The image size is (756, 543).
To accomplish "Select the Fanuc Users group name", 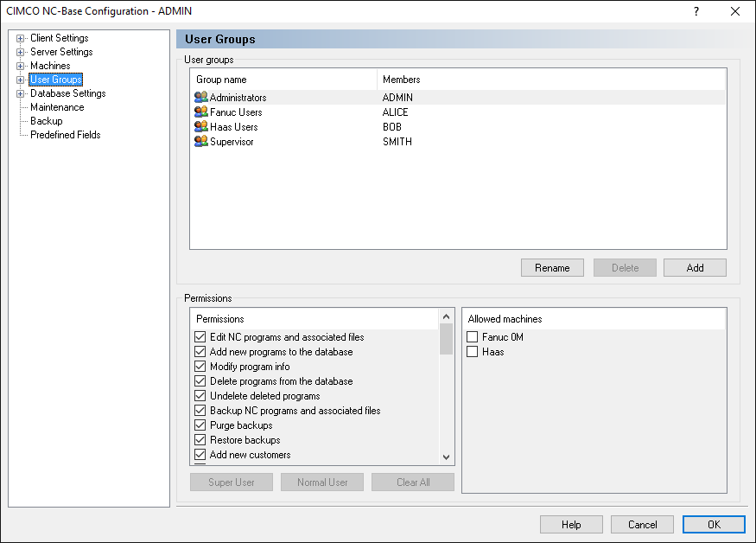I will 236,112.
